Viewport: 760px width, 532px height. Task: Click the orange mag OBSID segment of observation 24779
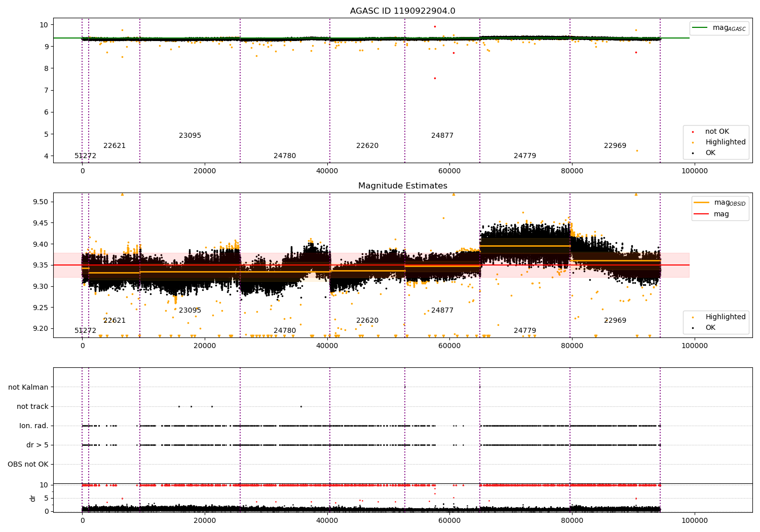525,246
